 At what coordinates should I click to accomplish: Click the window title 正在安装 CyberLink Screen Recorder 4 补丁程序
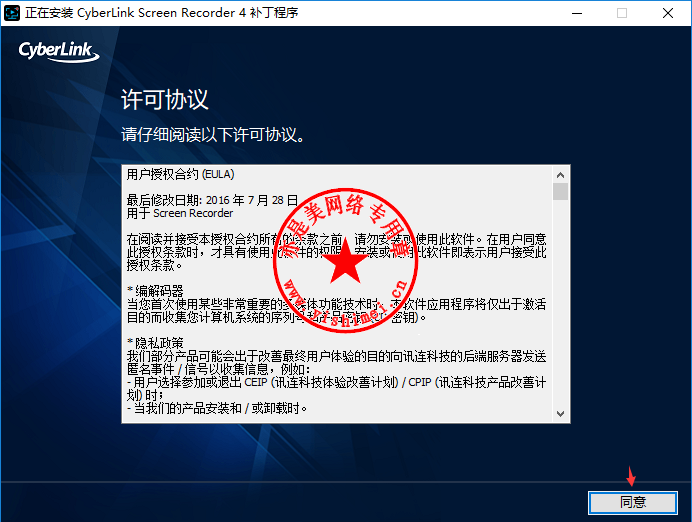[x=162, y=13]
